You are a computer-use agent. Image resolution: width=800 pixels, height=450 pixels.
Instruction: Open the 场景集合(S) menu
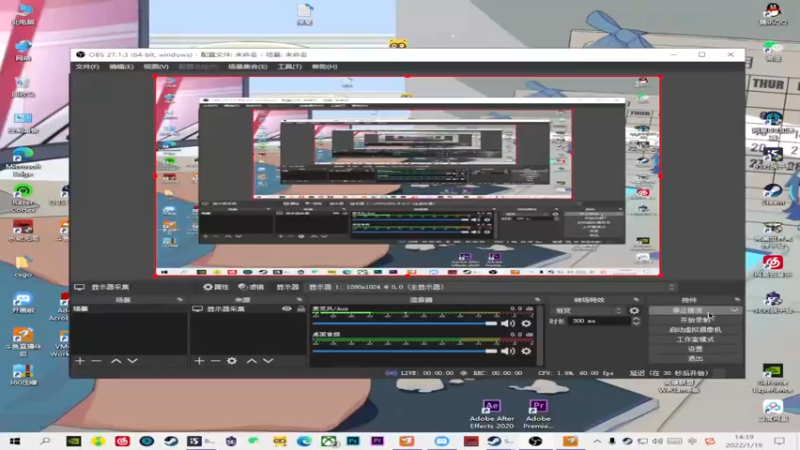pyautogui.click(x=247, y=67)
